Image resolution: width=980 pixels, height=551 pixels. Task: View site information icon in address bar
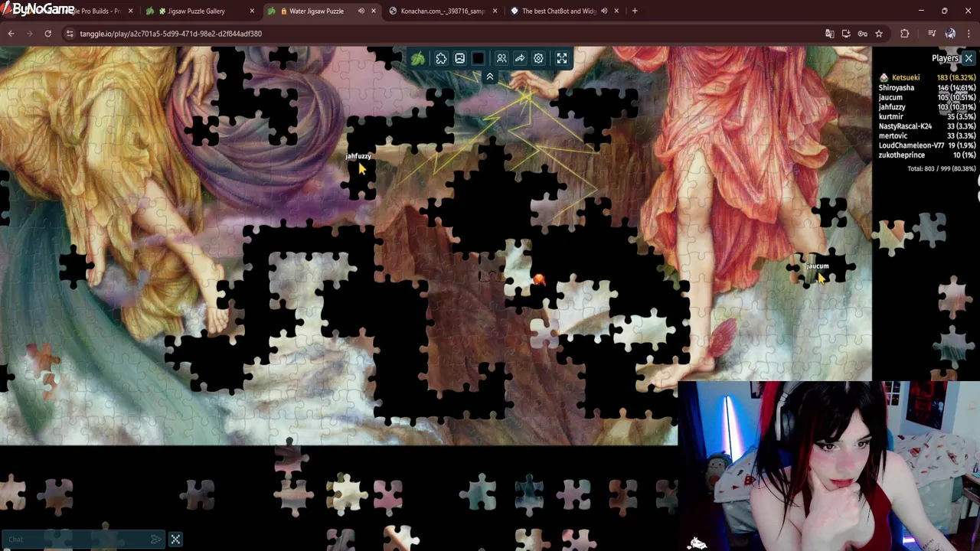click(70, 34)
